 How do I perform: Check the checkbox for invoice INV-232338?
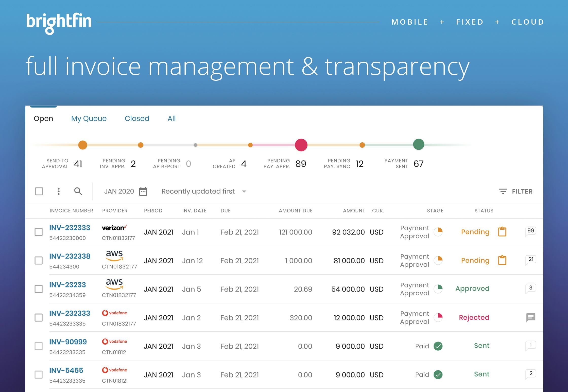[x=39, y=260]
